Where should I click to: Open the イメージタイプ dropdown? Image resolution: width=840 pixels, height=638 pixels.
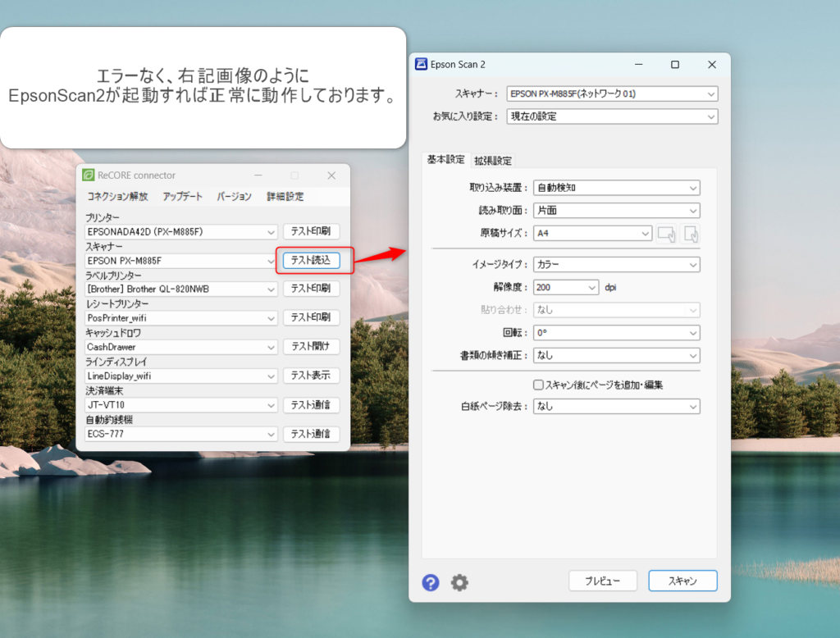(617, 265)
